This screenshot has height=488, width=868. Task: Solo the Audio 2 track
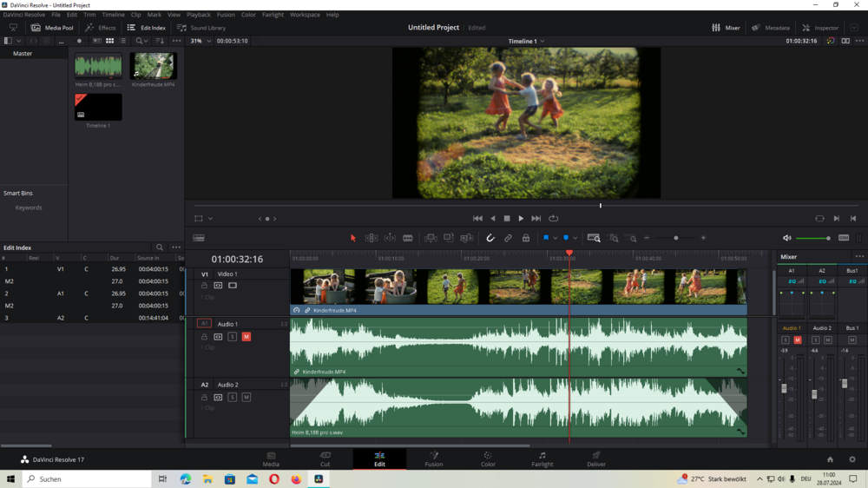(x=232, y=398)
